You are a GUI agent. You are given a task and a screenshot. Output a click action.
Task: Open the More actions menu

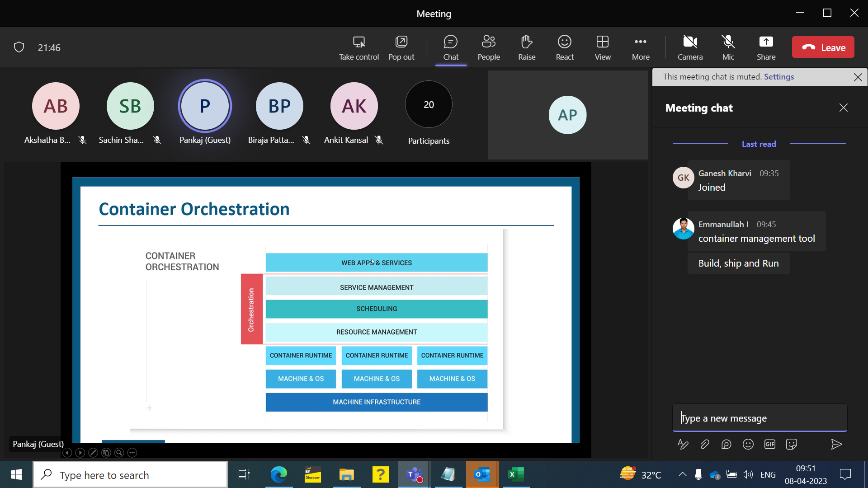pos(641,47)
